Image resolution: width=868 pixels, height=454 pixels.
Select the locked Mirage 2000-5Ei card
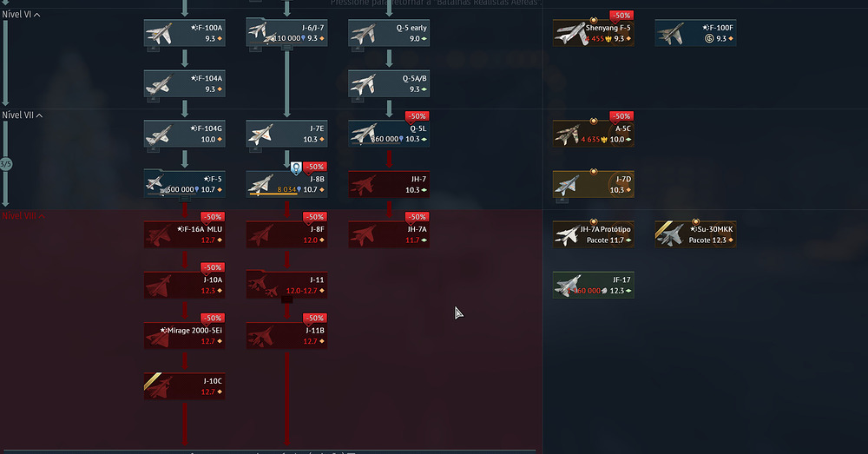(x=184, y=336)
